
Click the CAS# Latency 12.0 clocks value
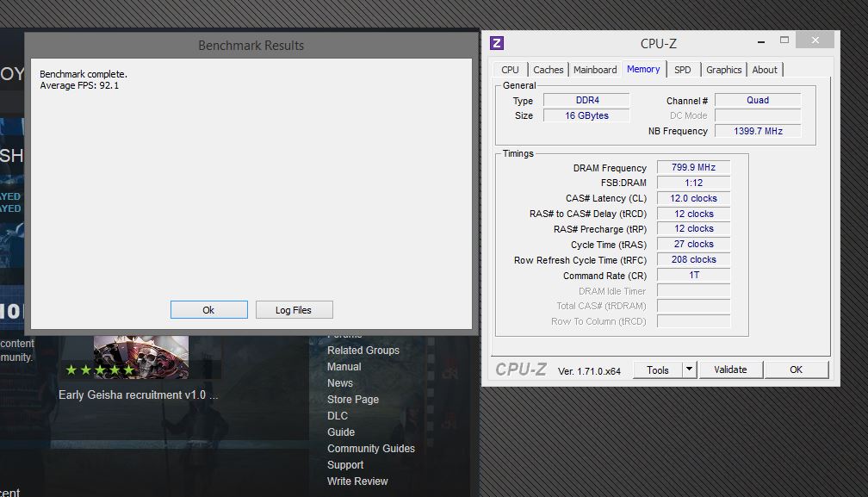[694, 198]
